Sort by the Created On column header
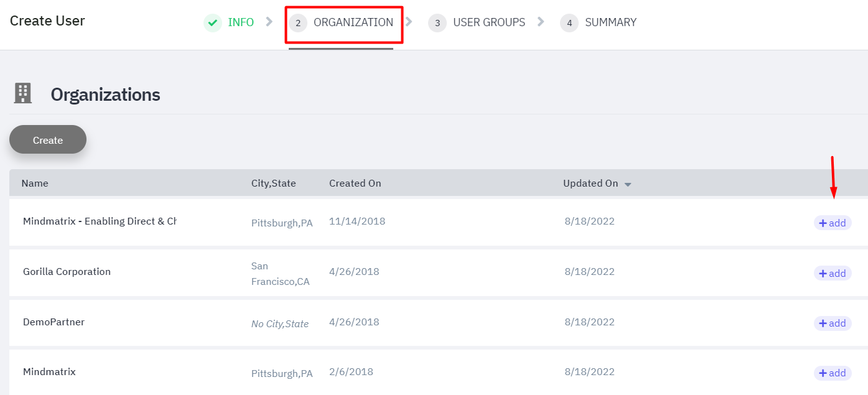The height and width of the screenshot is (395, 868). (x=355, y=184)
